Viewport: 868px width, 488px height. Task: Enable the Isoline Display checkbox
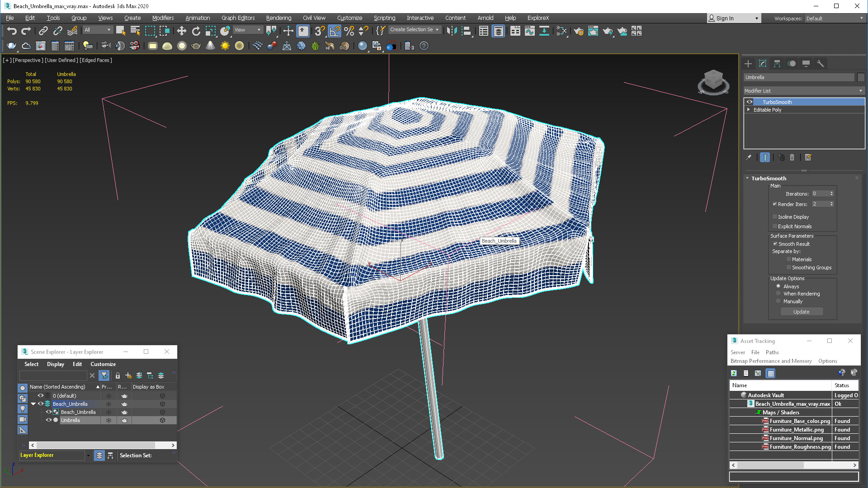pos(775,217)
